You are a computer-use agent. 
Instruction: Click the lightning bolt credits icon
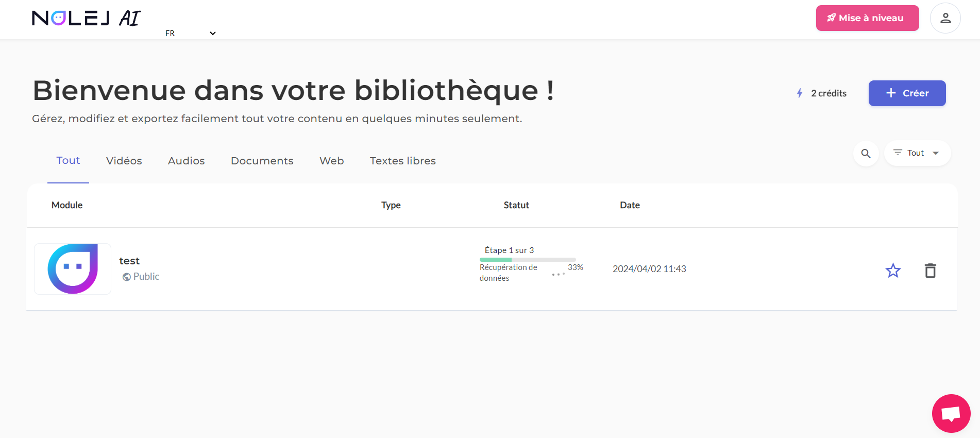[800, 93]
